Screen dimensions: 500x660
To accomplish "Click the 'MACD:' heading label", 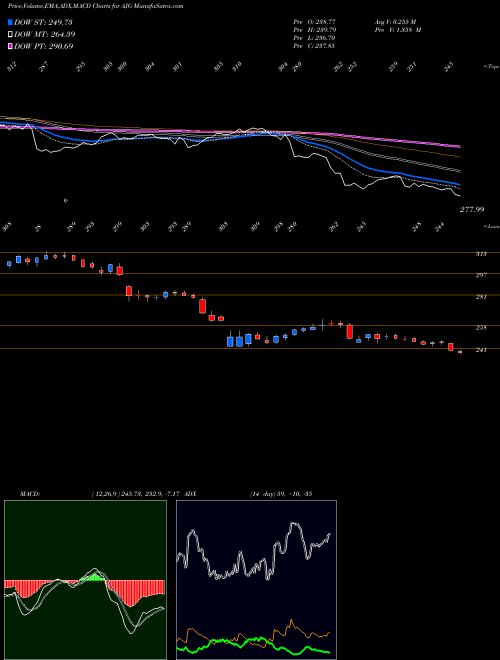I will coord(30,494).
